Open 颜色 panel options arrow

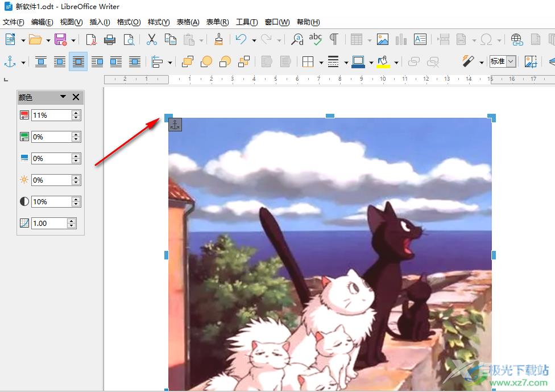(x=63, y=96)
